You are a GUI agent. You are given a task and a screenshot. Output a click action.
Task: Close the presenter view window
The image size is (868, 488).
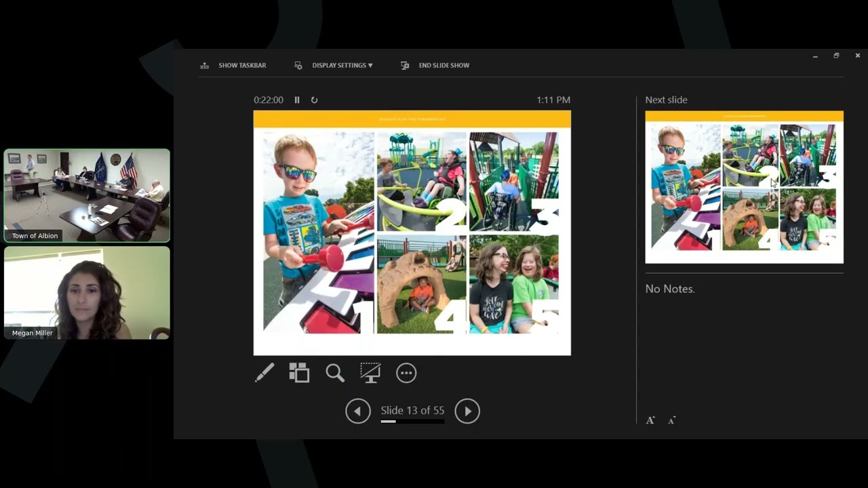tap(857, 56)
